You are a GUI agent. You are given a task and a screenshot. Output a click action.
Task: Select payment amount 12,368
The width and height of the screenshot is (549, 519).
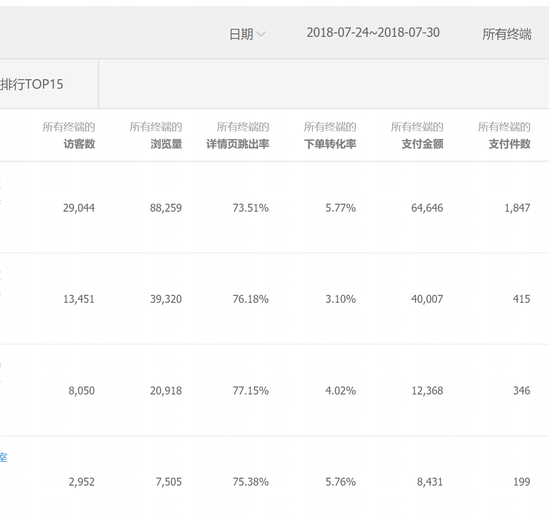click(427, 390)
